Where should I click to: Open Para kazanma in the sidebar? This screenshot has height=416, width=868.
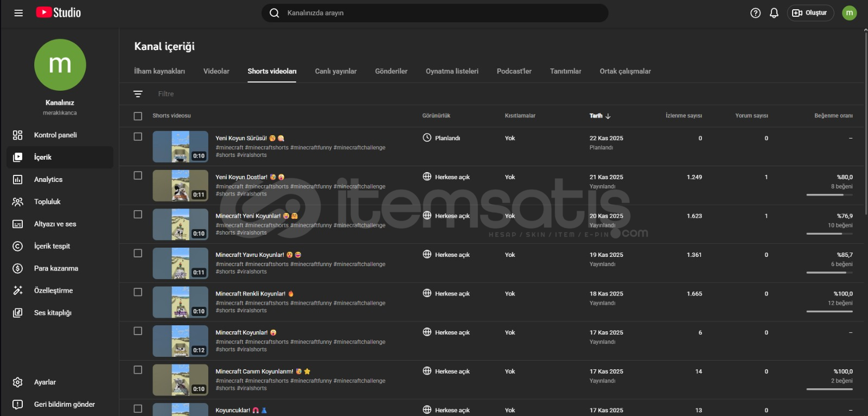(x=56, y=268)
